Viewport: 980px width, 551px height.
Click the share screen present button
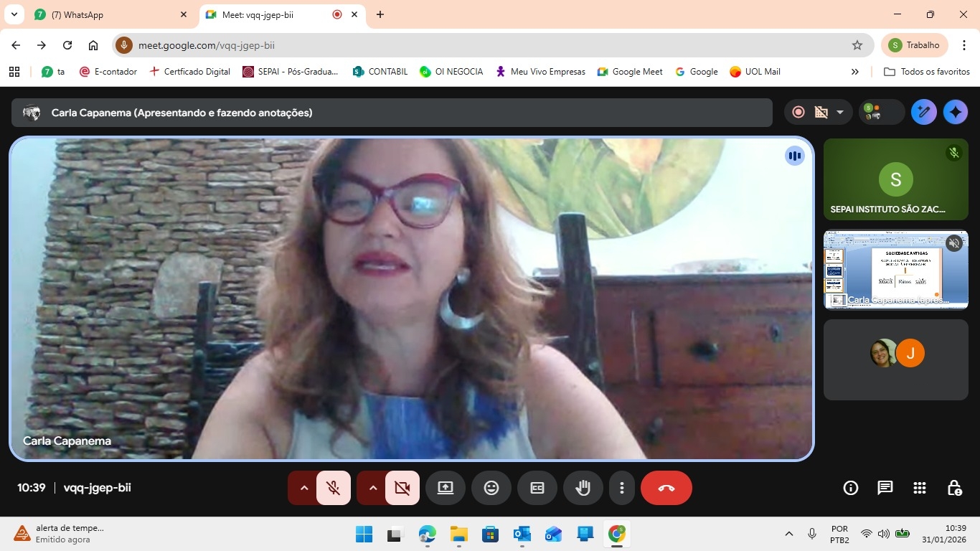click(446, 488)
